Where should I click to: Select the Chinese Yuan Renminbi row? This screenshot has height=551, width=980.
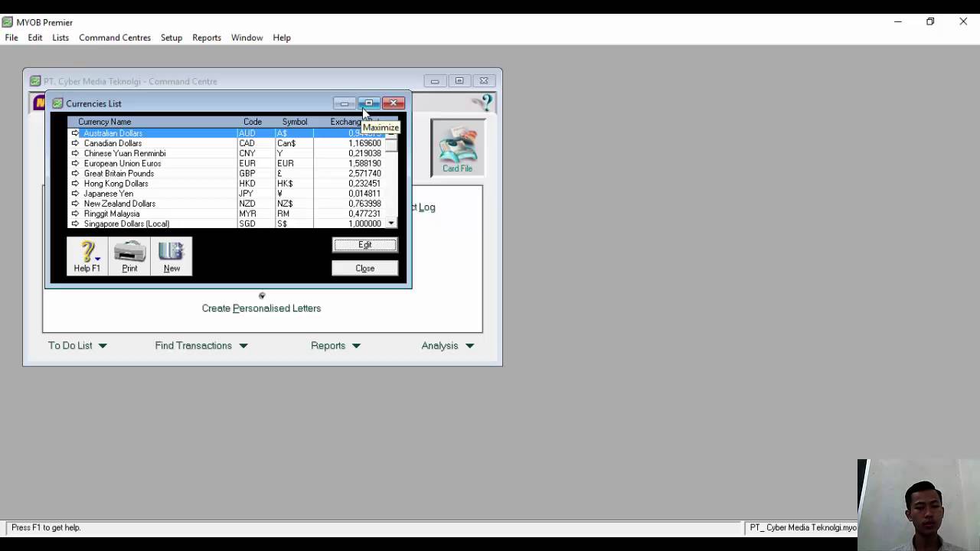coord(226,153)
